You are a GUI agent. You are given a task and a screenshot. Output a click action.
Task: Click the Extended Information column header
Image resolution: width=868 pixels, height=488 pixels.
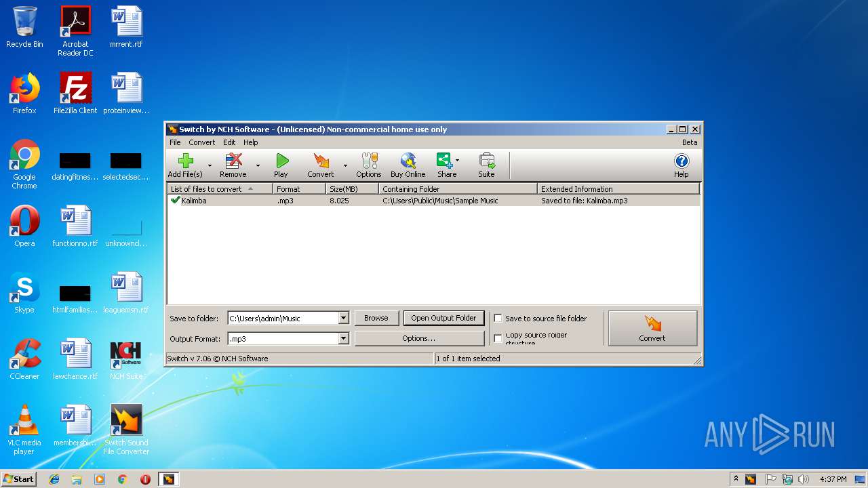618,189
